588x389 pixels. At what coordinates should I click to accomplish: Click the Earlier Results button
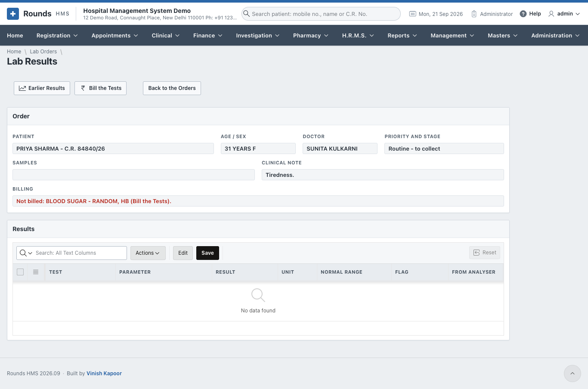click(42, 88)
